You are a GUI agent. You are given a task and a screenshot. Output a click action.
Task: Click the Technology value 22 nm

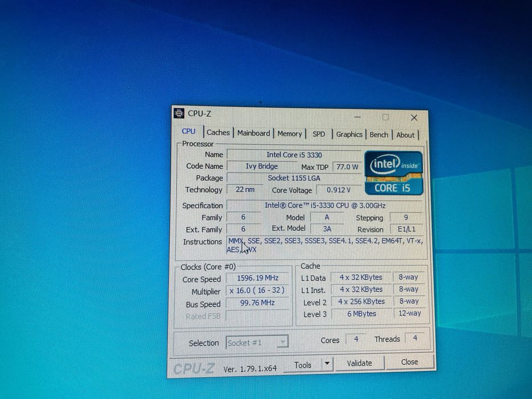coord(245,189)
